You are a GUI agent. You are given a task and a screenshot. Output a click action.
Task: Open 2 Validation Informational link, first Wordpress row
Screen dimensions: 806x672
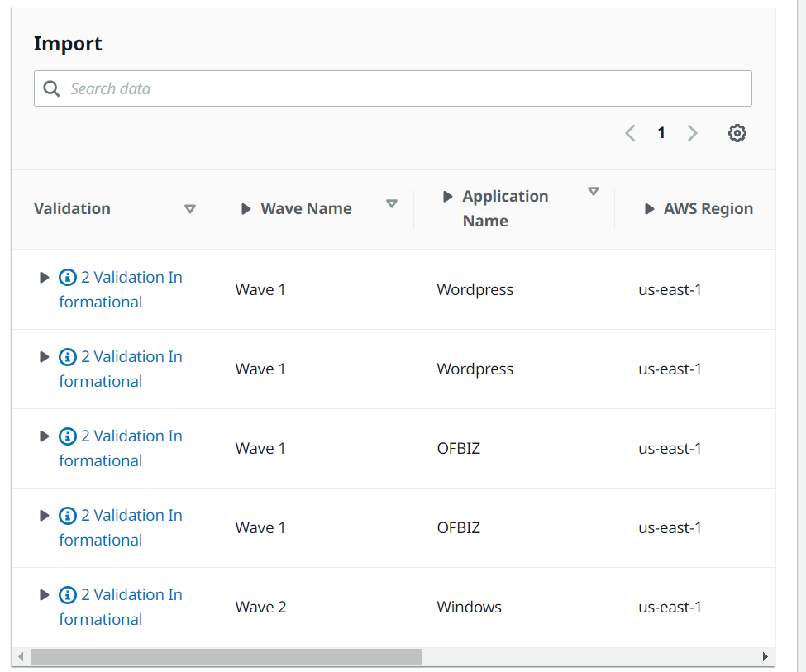[x=121, y=289]
